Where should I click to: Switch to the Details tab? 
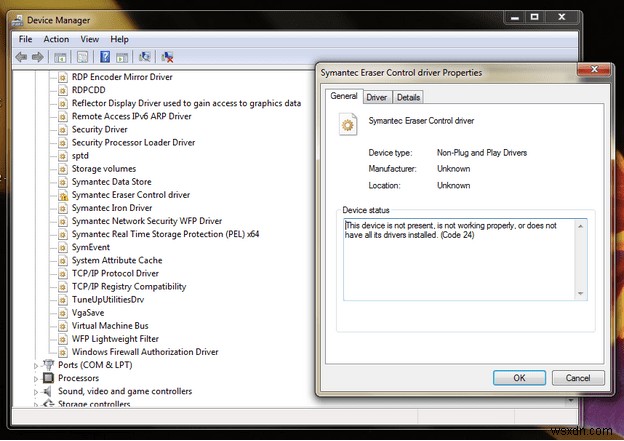point(408,97)
